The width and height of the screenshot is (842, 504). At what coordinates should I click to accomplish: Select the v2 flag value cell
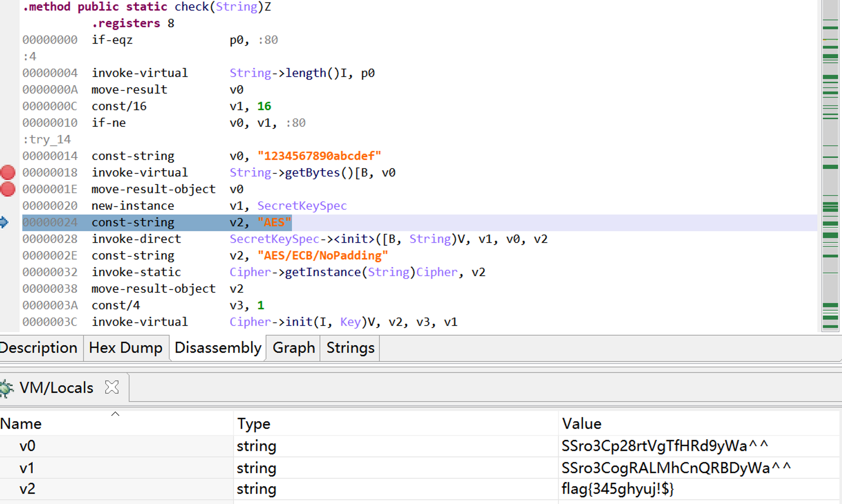point(618,489)
